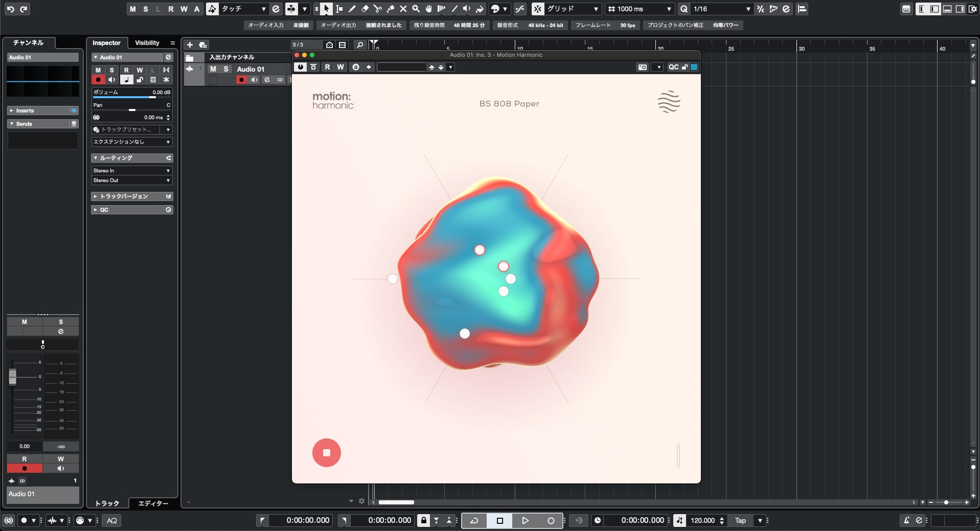Click the metronome click icon in transport
The width and height of the screenshot is (980, 531).
(906, 520)
